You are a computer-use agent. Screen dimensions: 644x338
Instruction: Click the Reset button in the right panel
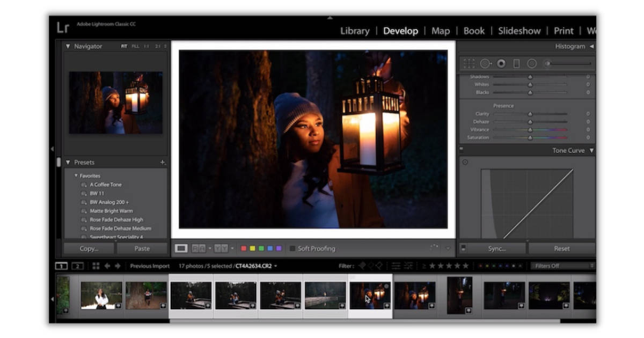click(561, 248)
